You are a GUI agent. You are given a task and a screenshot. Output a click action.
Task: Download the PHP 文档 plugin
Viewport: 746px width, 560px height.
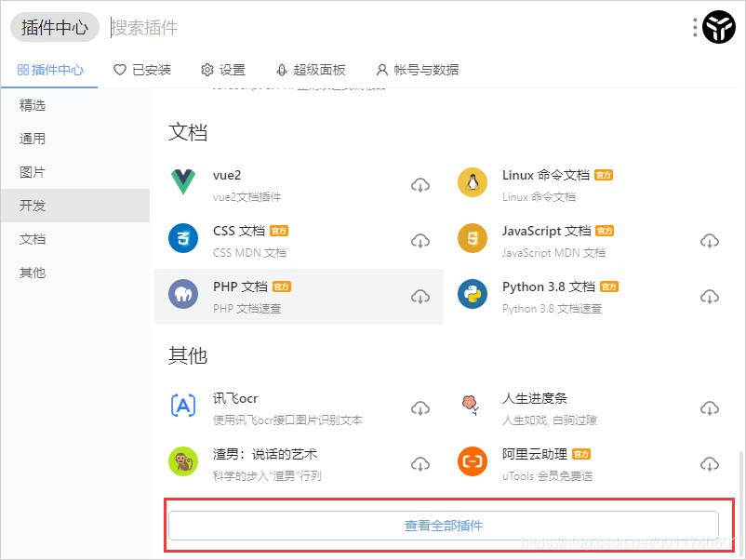pyautogui.click(x=420, y=297)
